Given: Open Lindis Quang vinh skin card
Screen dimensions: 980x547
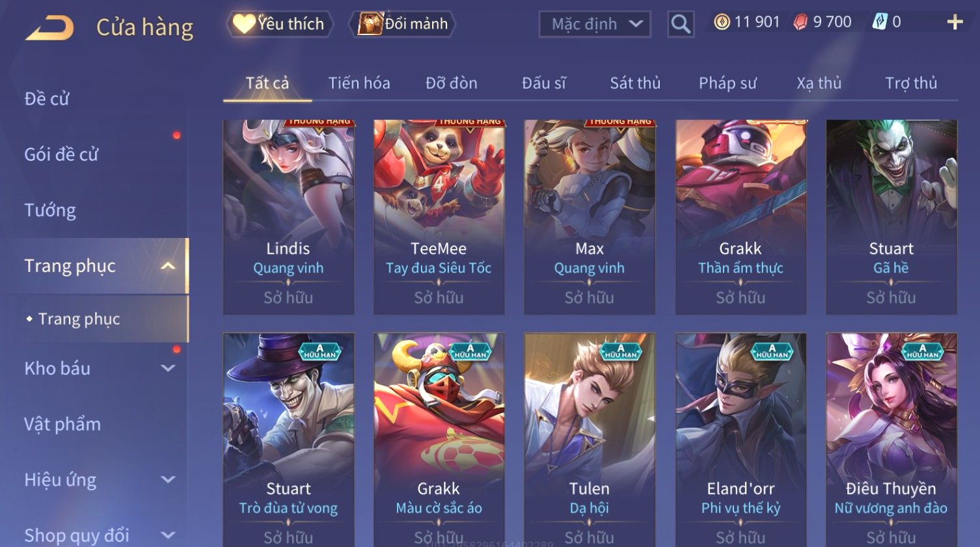Looking at the screenshot, I should pyautogui.click(x=288, y=217).
